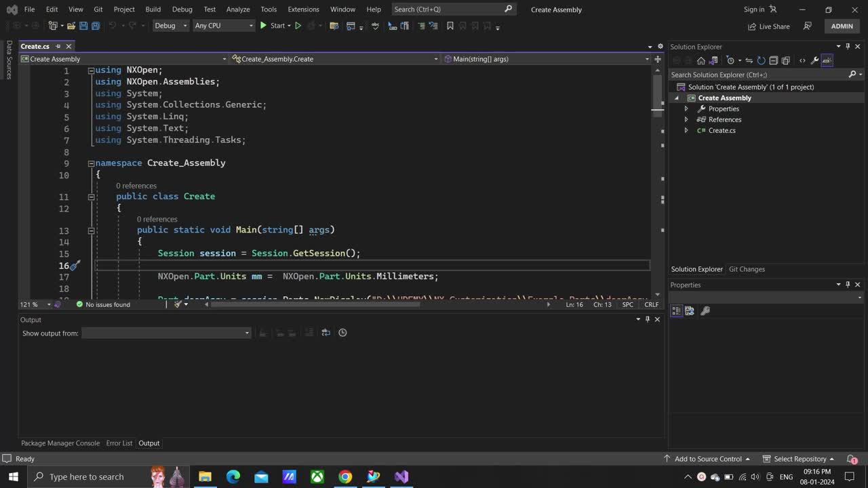This screenshot has width=868, height=488.
Task: Open File icon in the toolbar
Action: point(71,26)
